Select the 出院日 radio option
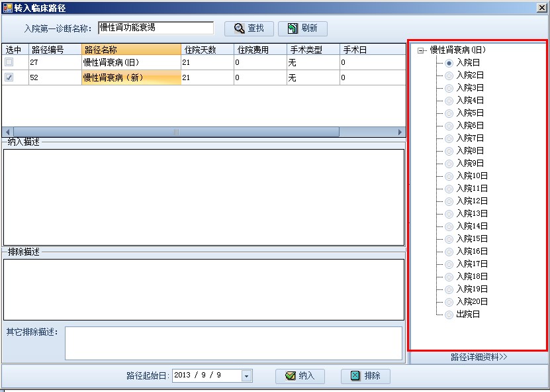This screenshot has width=550, height=392. (x=449, y=315)
